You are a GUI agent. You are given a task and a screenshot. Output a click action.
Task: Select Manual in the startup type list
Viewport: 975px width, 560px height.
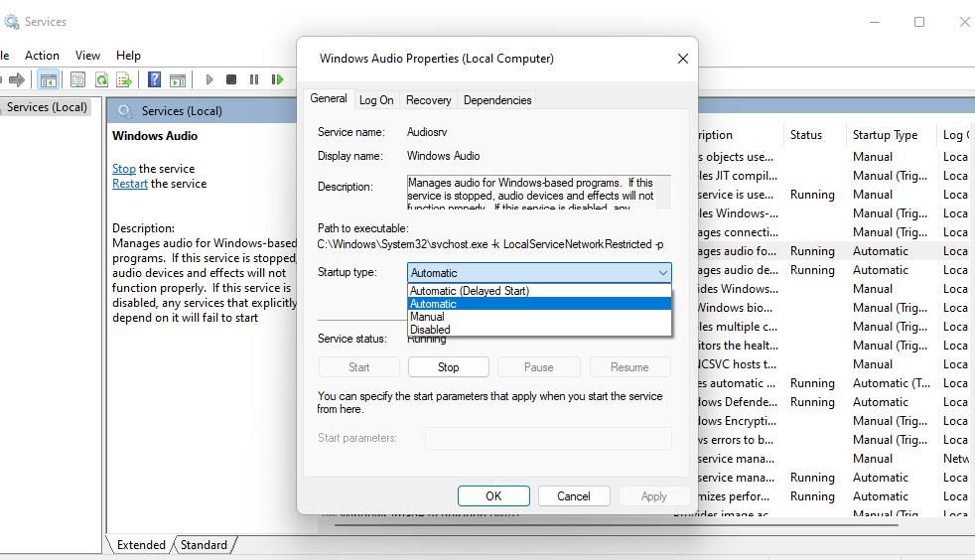coord(539,317)
